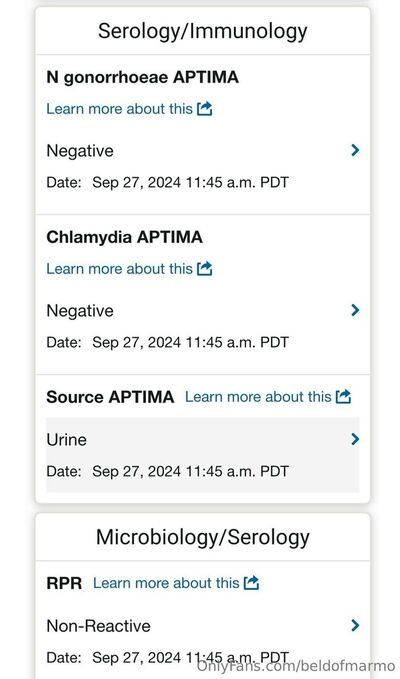Expand N gonorrhoeae Negative result chevron

[355, 150]
